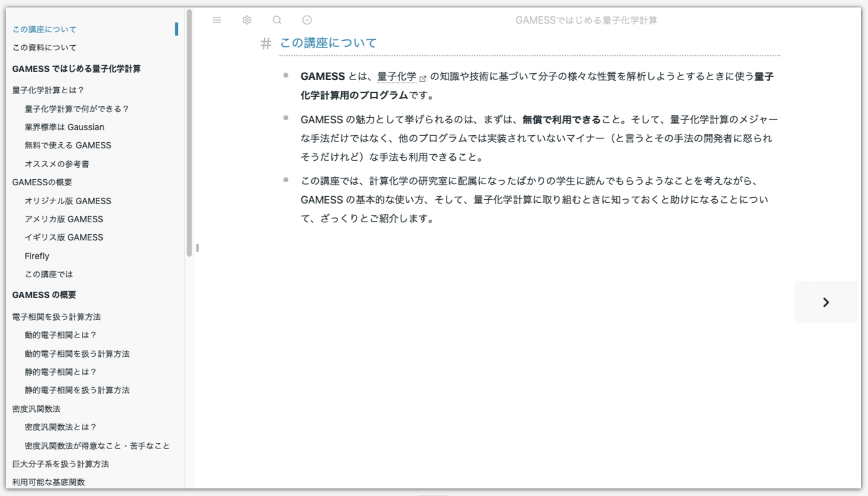Click the # anchor beside この講座について heading
868x496 pixels.
[266, 43]
